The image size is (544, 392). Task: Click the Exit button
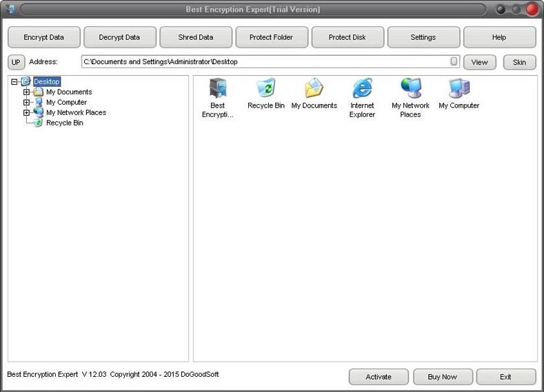(506, 377)
